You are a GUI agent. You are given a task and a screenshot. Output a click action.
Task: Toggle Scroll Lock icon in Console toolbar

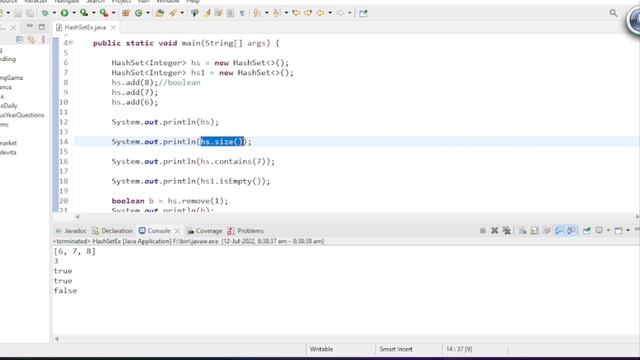click(534, 231)
